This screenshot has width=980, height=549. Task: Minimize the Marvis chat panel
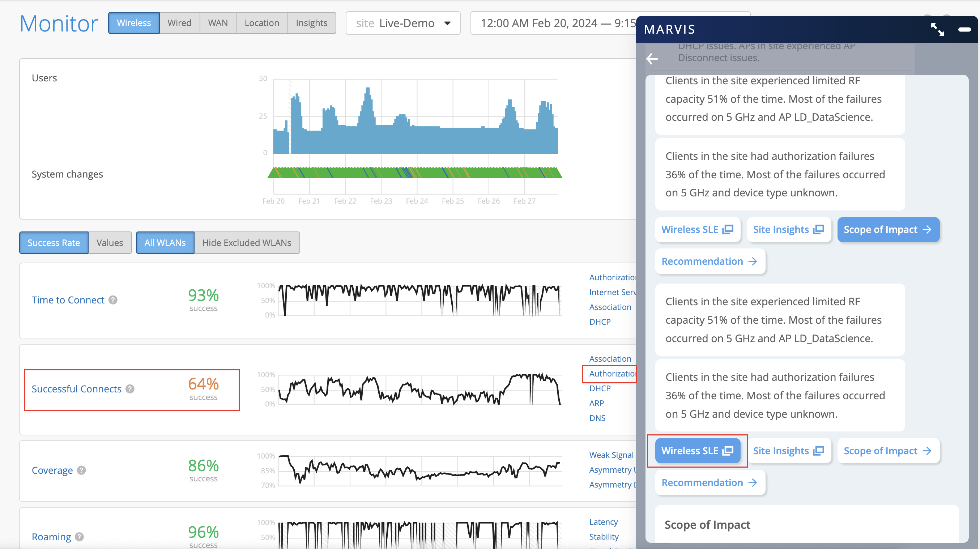pyautogui.click(x=964, y=29)
